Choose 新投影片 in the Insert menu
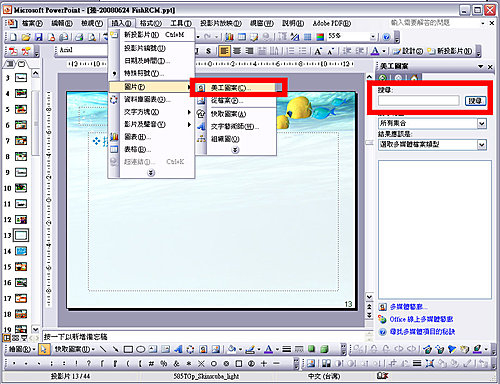This screenshot has height=384, width=500. [152, 35]
